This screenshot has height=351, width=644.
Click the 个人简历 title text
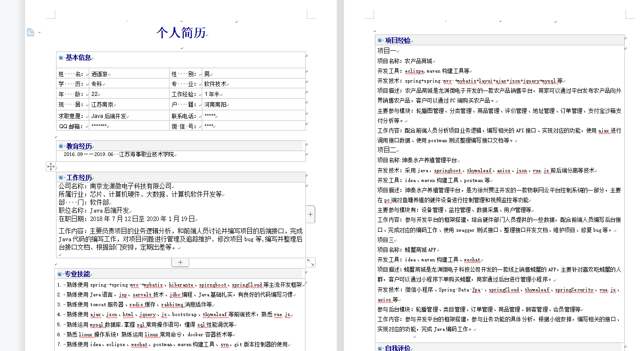tap(181, 33)
